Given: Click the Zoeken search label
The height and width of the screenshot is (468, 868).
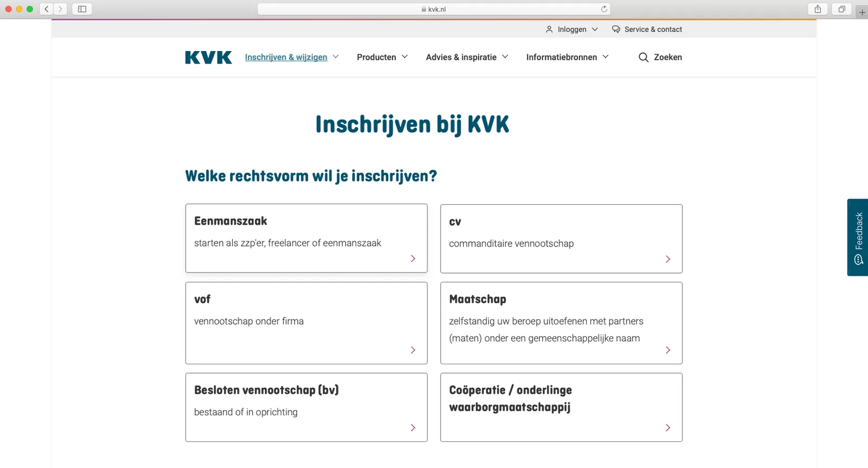Looking at the screenshot, I should (668, 57).
